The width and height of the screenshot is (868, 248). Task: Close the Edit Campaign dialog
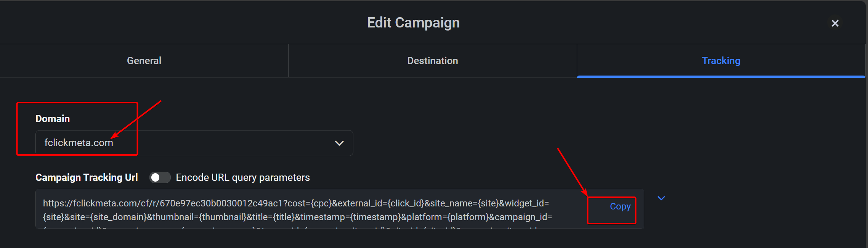pyautogui.click(x=835, y=23)
